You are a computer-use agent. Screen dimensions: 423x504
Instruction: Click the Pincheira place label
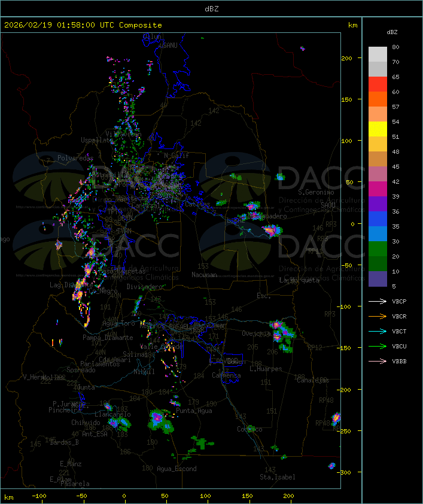pyautogui.click(x=65, y=410)
